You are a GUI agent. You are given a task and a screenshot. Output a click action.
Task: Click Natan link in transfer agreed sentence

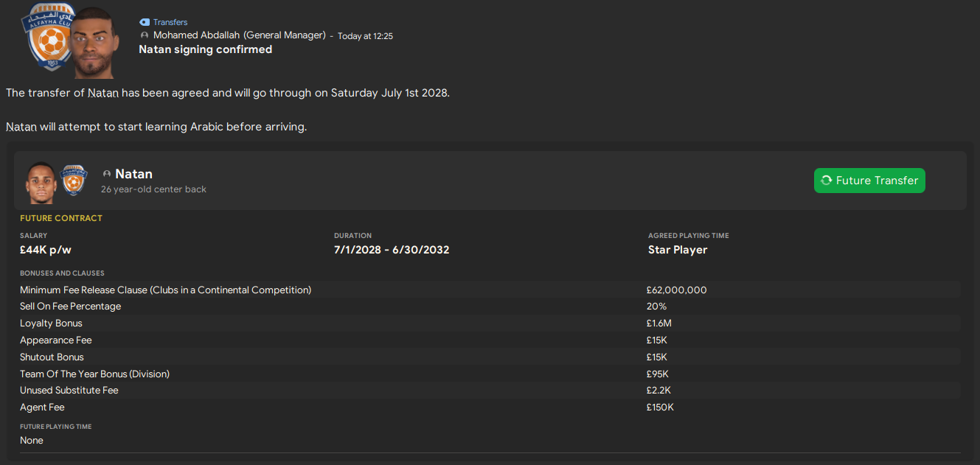point(103,93)
